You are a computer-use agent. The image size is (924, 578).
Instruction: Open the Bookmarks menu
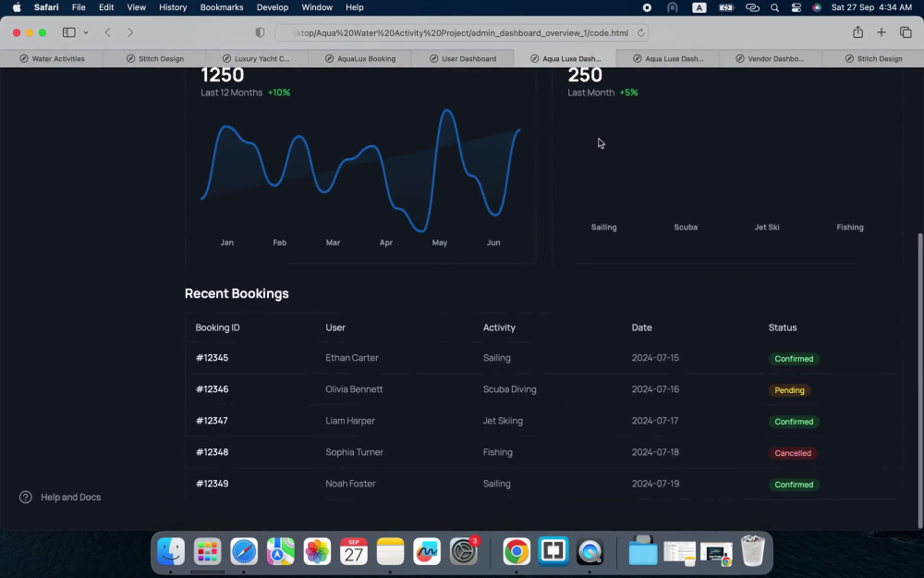click(222, 7)
